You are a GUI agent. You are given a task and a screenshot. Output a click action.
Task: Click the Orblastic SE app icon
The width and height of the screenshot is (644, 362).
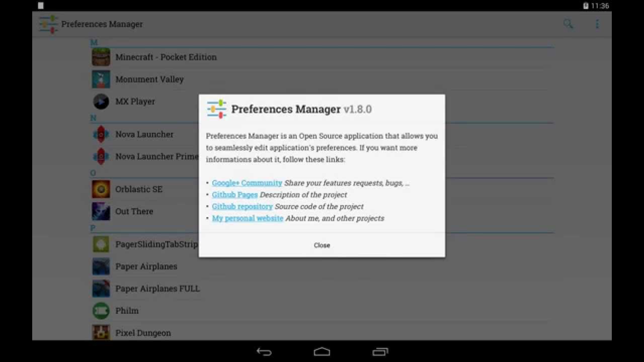(101, 189)
